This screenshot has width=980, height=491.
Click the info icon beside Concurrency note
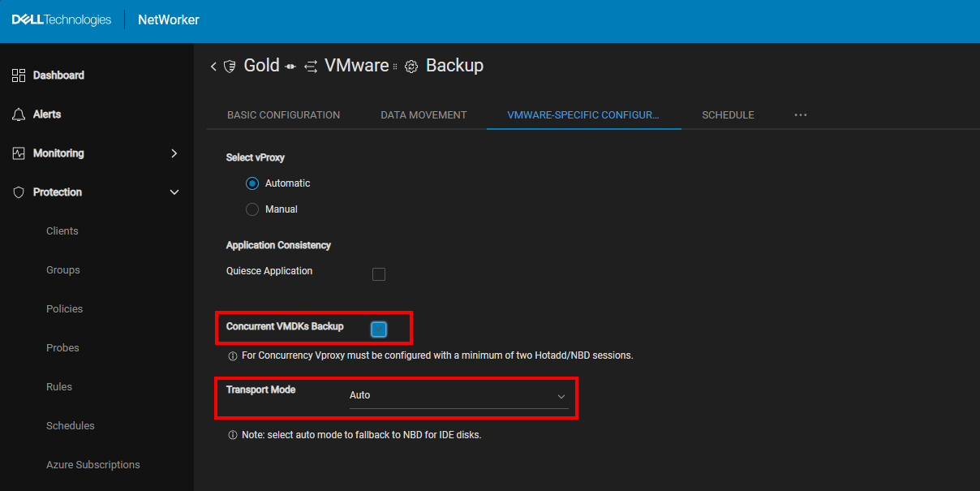[232, 355]
